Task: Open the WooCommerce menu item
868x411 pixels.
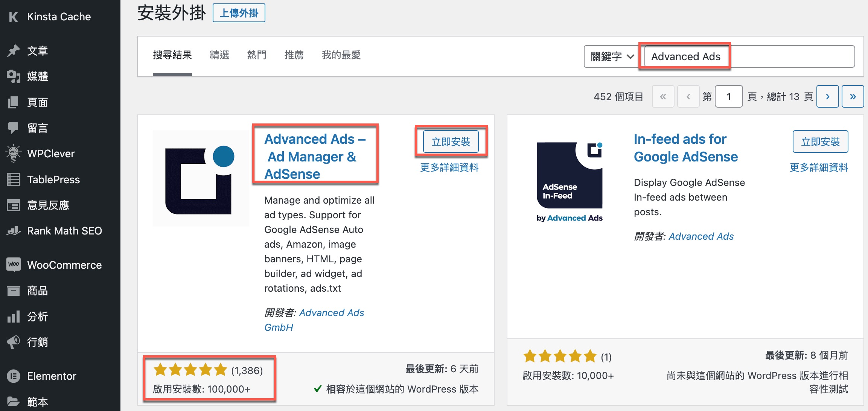Action: click(x=60, y=265)
